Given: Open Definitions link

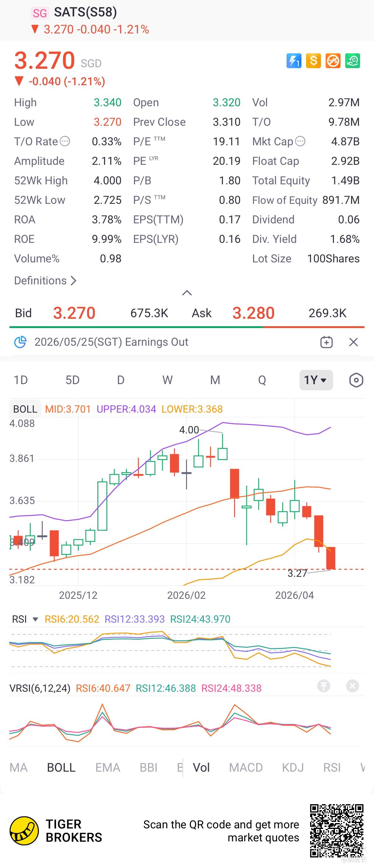Looking at the screenshot, I should 45,280.
